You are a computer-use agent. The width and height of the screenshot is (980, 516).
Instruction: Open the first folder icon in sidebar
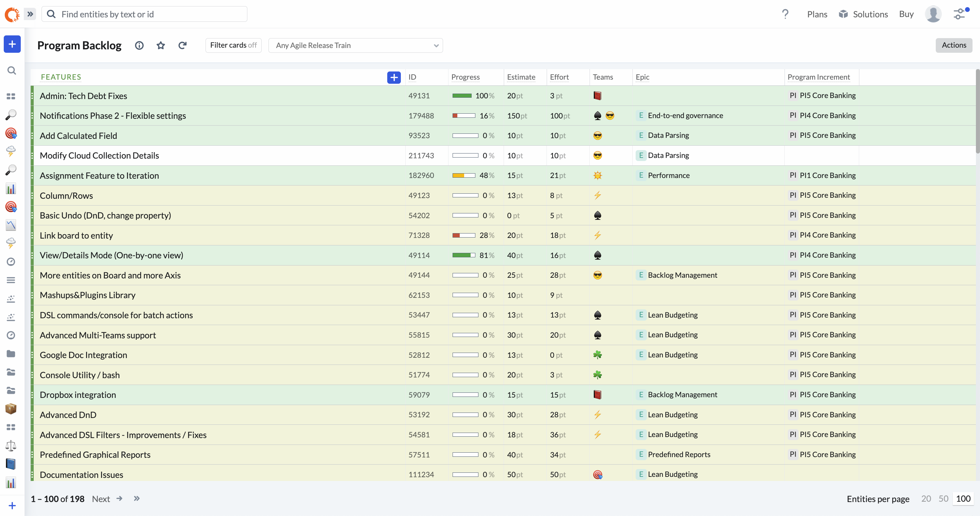[x=11, y=354]
